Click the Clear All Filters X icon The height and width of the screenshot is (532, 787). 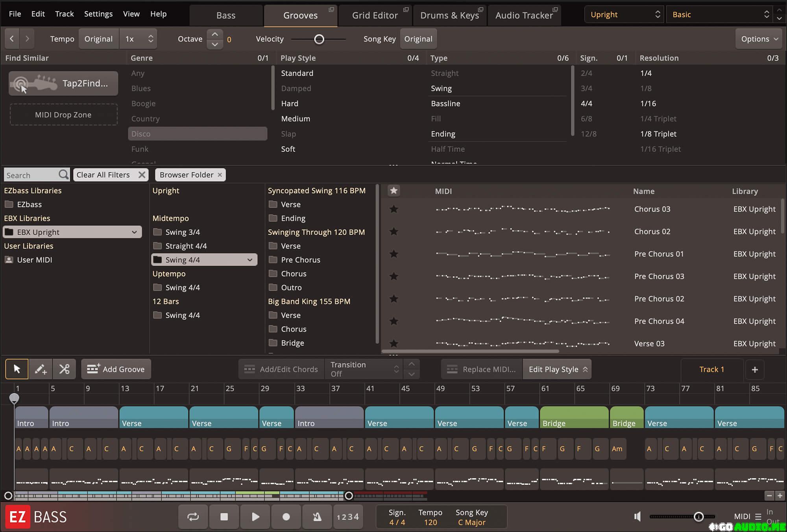point(142,175)
